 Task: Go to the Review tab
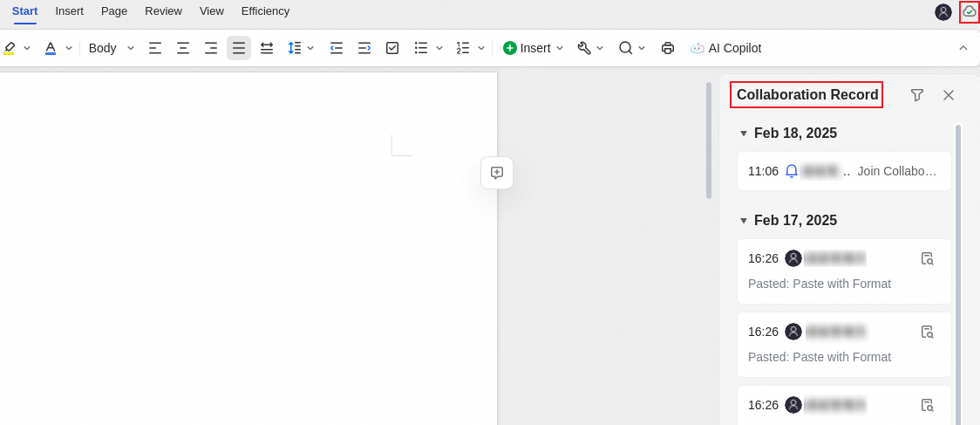click(164, 11)
